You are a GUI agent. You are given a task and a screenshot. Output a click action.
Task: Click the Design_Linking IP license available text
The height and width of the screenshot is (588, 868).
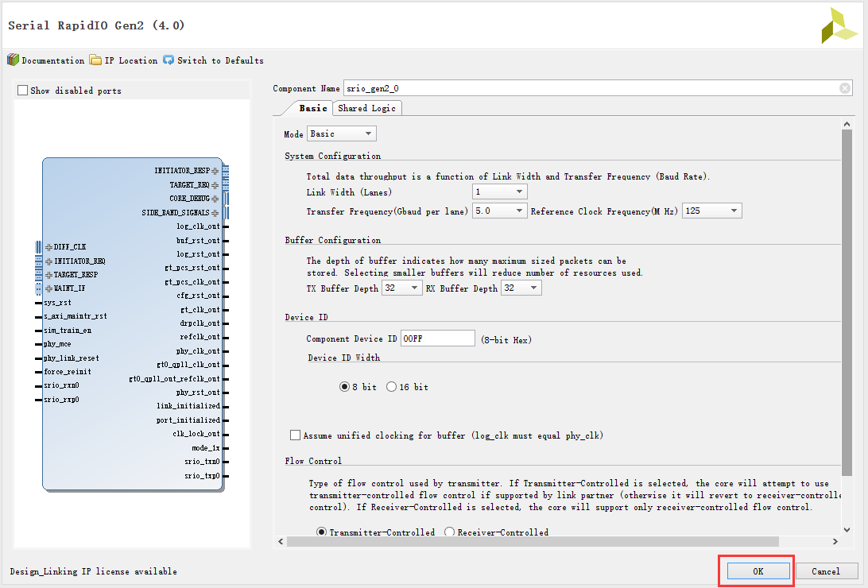tap(94, 571)
